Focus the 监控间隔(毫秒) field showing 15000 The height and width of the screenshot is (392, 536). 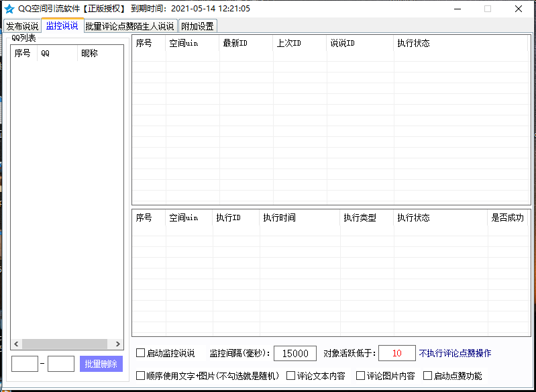click(295, 353)
